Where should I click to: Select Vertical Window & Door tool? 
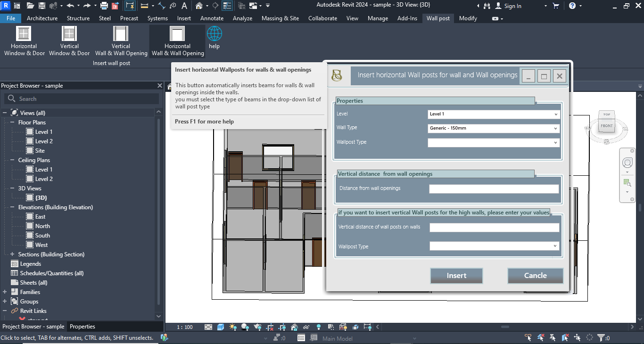click(x=69, y=34)
